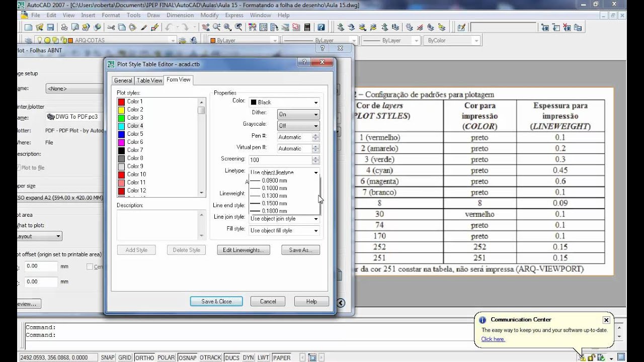Open the Format menu

(111, 15)
